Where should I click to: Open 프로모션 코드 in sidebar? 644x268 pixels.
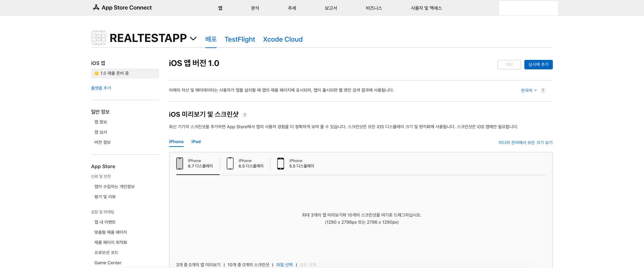click(x=106, y=252)
